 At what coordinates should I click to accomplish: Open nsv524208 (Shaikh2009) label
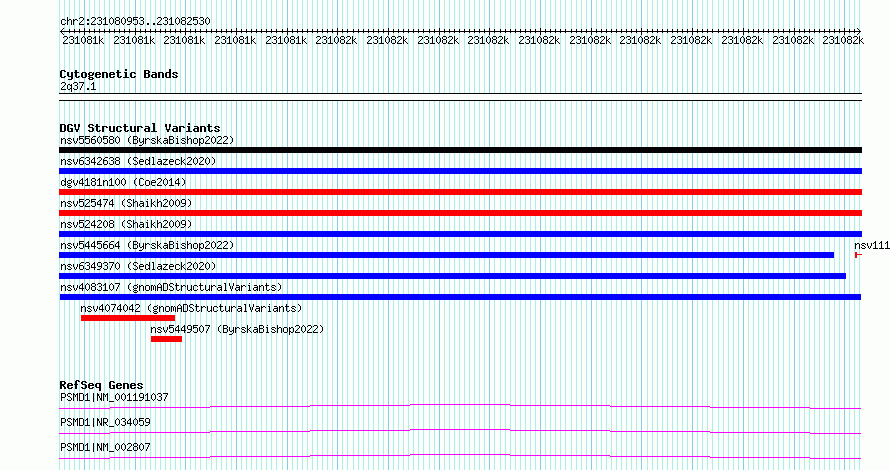click(126, 224)
